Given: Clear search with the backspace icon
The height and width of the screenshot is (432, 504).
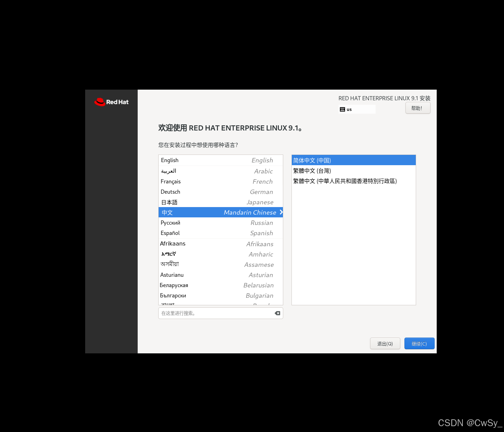Looking at the screenshot, I should 277,313.
